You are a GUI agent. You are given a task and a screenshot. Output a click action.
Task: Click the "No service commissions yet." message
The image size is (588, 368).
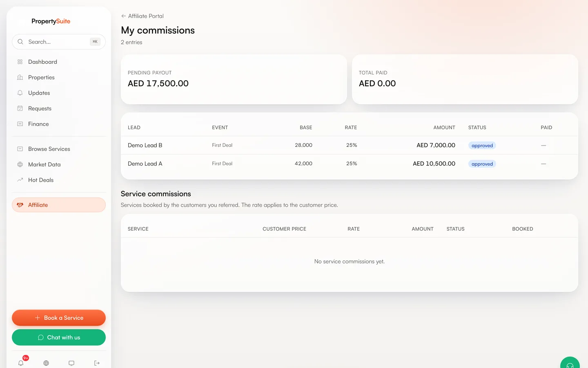350,261
